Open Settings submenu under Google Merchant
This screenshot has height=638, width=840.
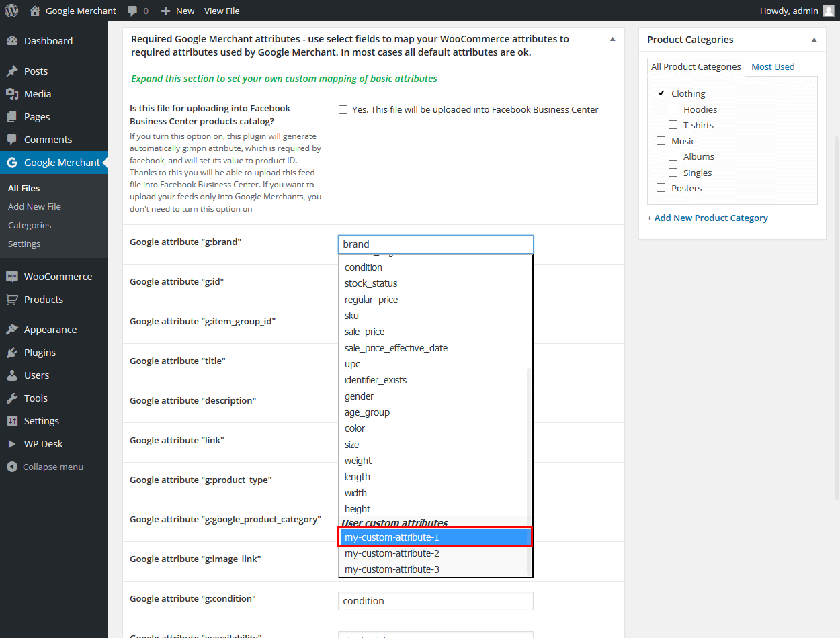coord(24,244)
